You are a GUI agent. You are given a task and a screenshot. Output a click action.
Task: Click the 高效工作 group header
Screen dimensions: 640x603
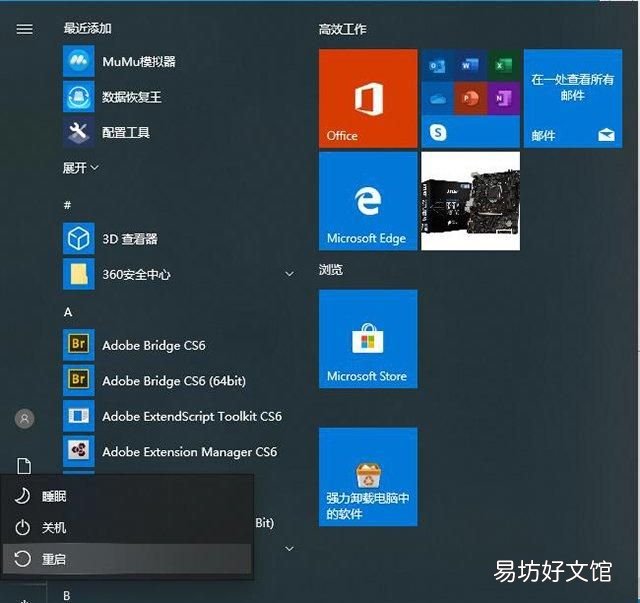click(x=342, y=29)
